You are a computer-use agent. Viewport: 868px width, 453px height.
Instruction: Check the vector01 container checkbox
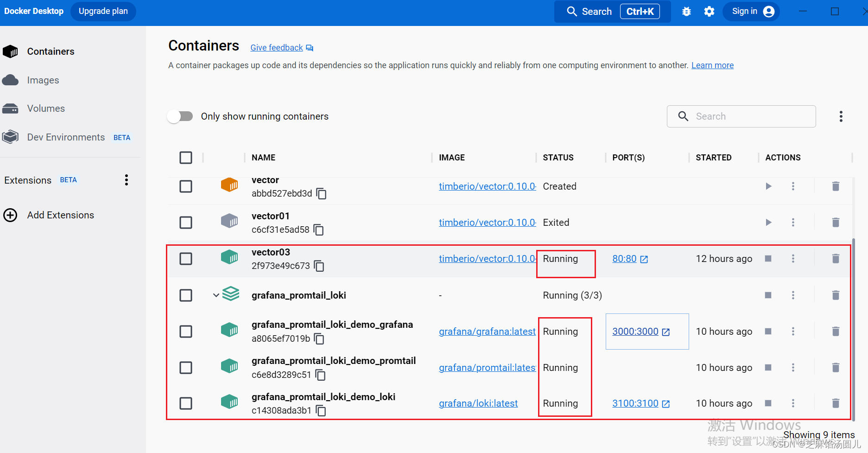point(186,223)
